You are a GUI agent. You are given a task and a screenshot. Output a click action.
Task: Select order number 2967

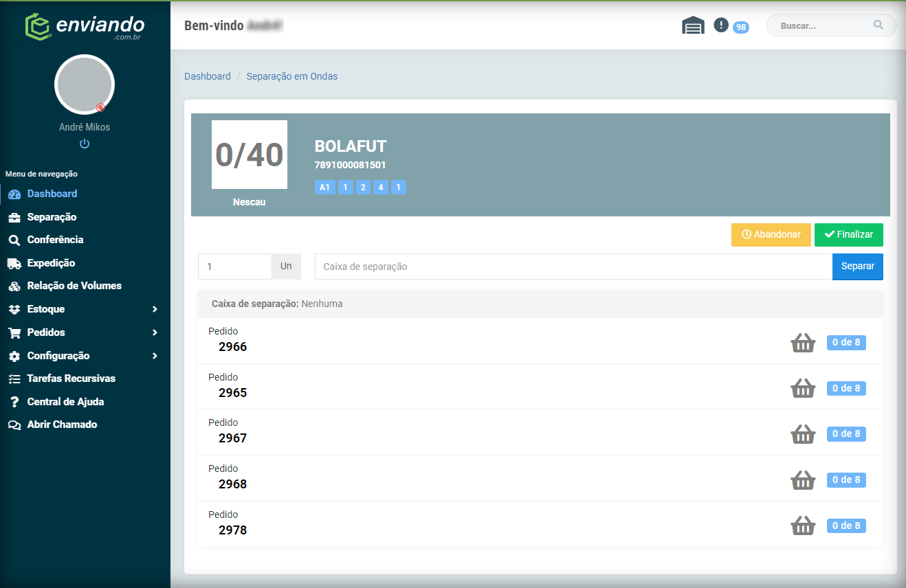[x=232, y=438]
